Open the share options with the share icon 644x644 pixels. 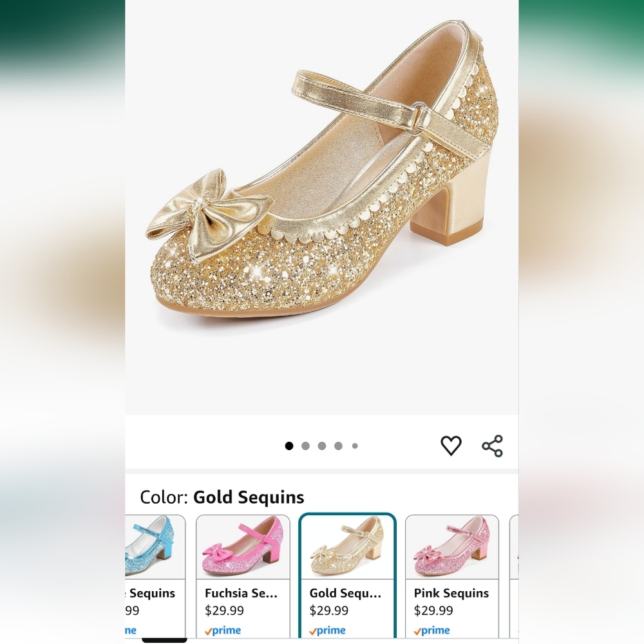(x=493, y=445)
